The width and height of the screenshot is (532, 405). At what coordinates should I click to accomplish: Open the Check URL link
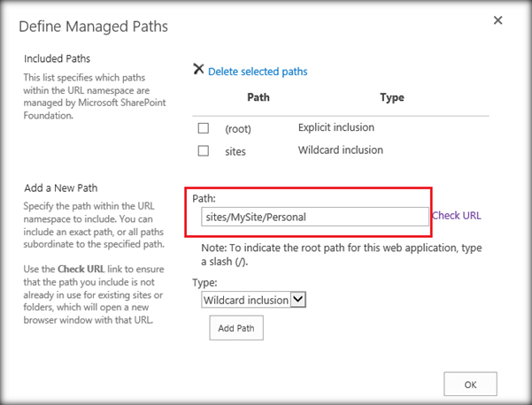[x=456, y=215]
